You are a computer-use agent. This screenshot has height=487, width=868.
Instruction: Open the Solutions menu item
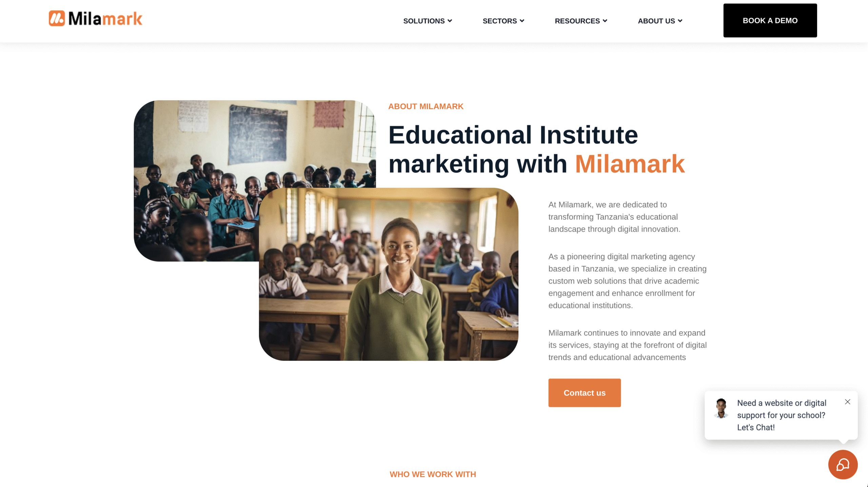pyautogui.click(x=423, y=21)
